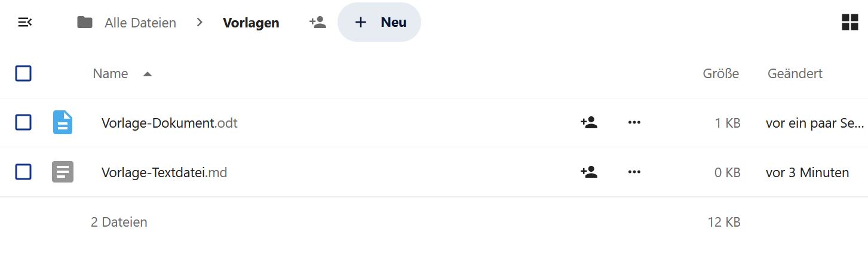Screen dimensions: 868x269
Task: Toggle sort direction arrow next to Name
Action: point(148,74)
